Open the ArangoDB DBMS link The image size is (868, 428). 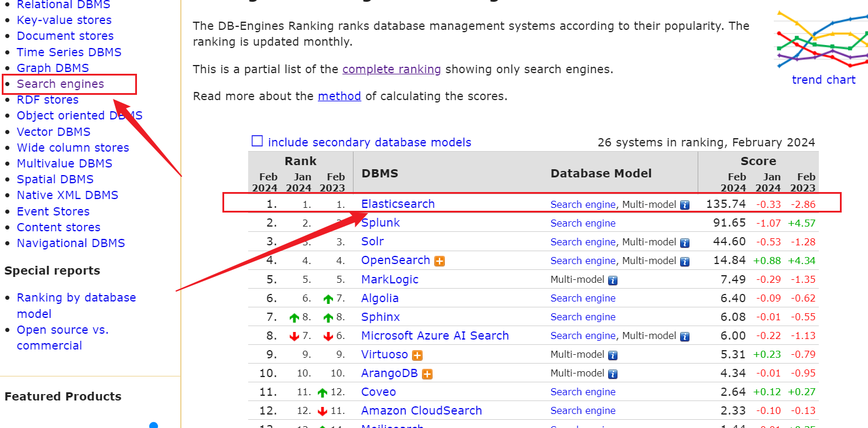coord(389,373)
